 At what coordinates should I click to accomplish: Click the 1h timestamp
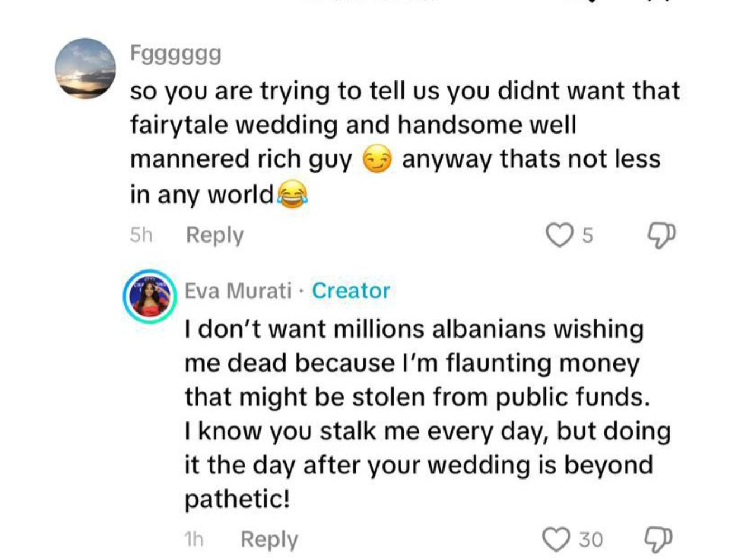194,539
